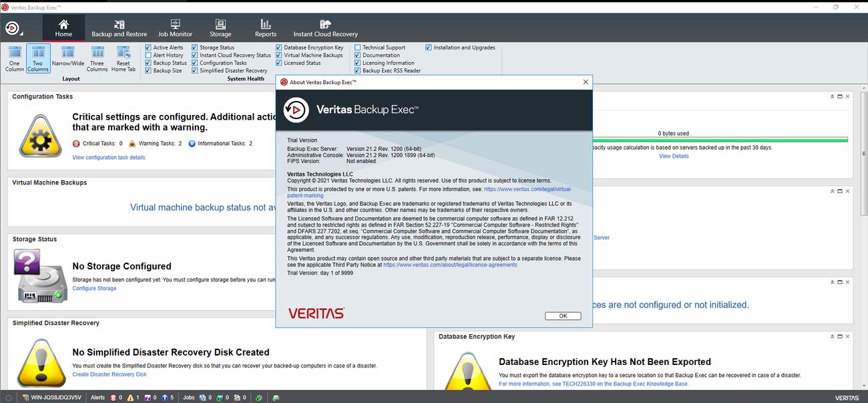
Task: Toggle the Backup Size checkbox
Action: point(148,71)
